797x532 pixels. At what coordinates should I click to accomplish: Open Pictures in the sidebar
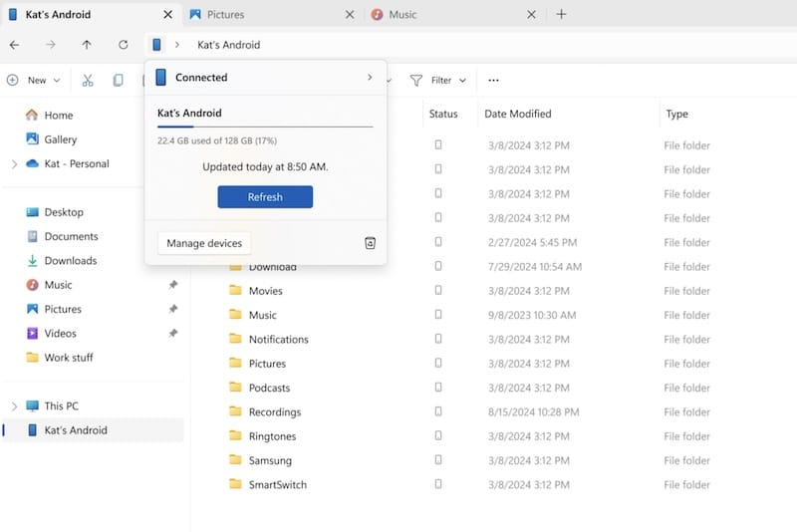point(63,309)
